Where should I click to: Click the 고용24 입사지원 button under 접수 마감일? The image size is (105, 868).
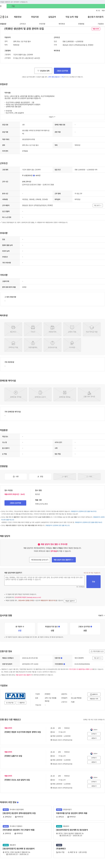(x=15, y=503)
